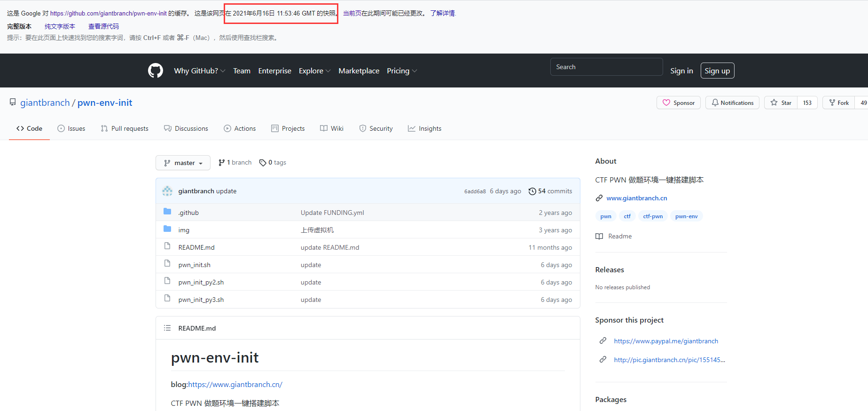Click the pwn_init_py3.sh file icon
Image resolution: width=868 pixels, height=411 pixels.
pyautogui.click(x=167, y=298)
